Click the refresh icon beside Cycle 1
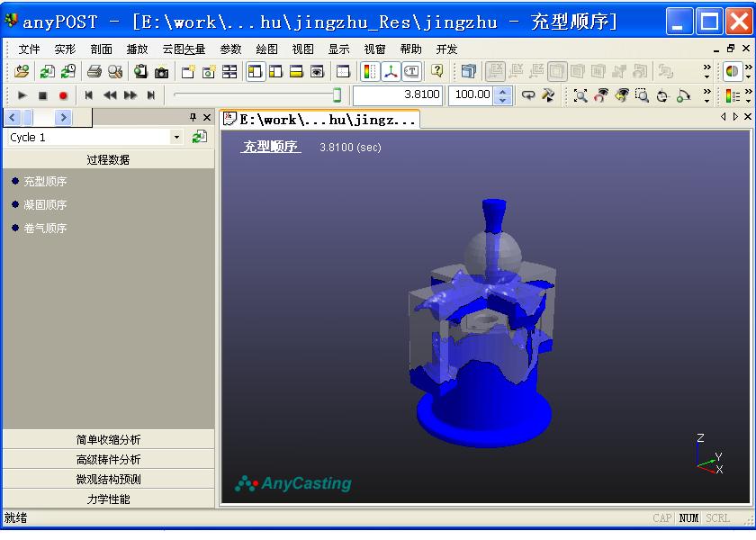756x540 pixels. (199, 137)
